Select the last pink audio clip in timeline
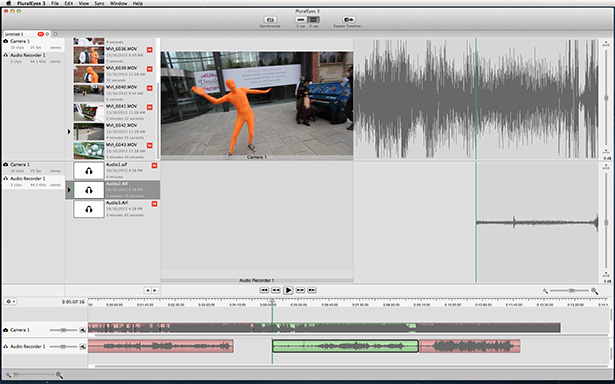Viewport: 615px width, 384px height. coord(469,346)
